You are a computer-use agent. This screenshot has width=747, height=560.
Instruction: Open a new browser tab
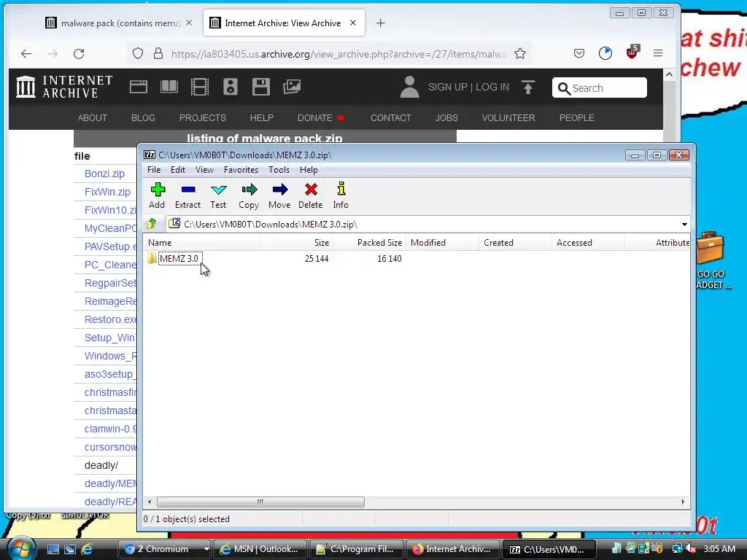[x=380, y=23]
